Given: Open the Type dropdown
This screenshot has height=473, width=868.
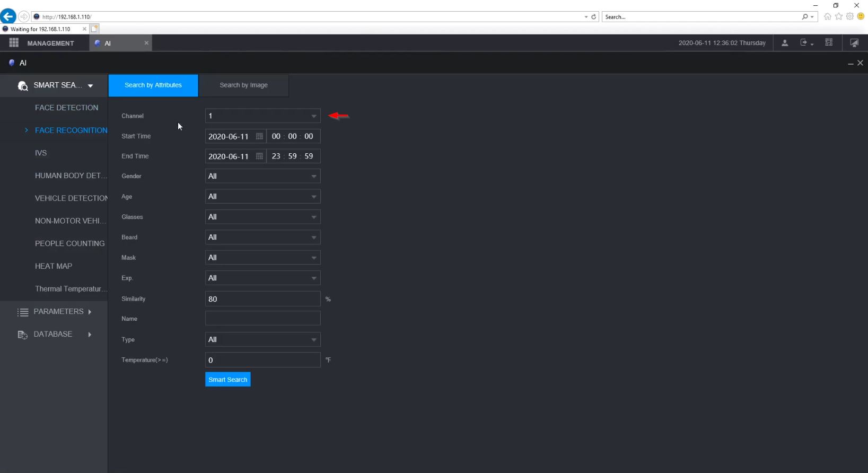Looking at the screenshot, I should tap(262, 339).
